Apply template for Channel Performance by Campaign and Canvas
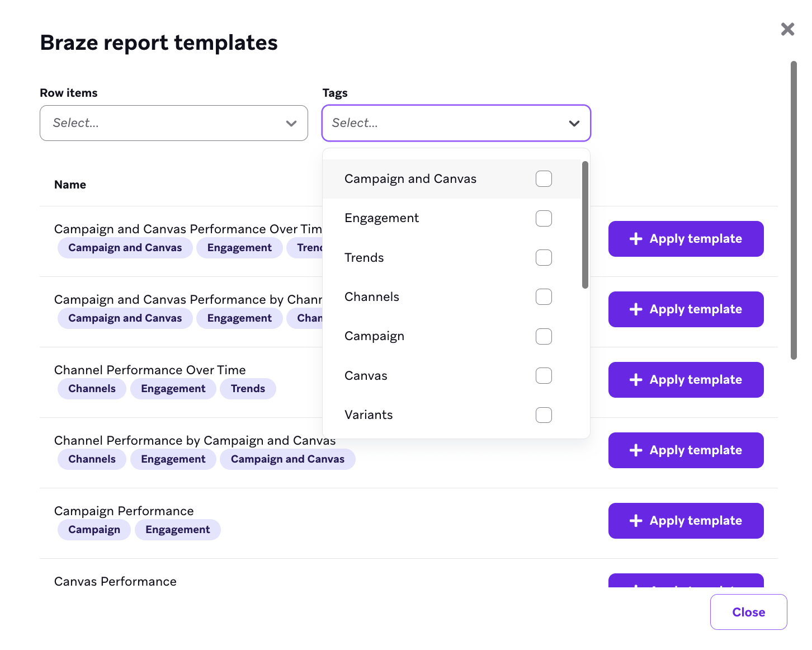Screen dimensions: 812x650 [x=686, y=450]
